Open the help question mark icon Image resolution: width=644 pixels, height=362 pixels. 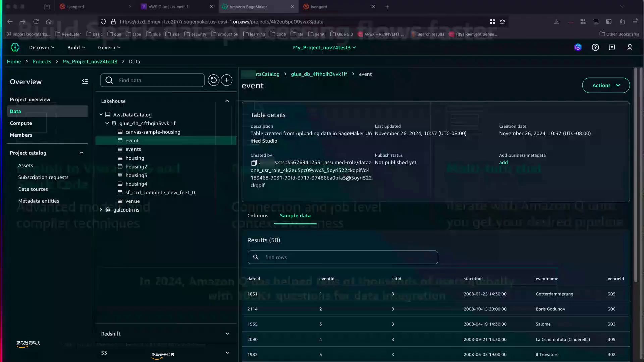tap(595, 47)
